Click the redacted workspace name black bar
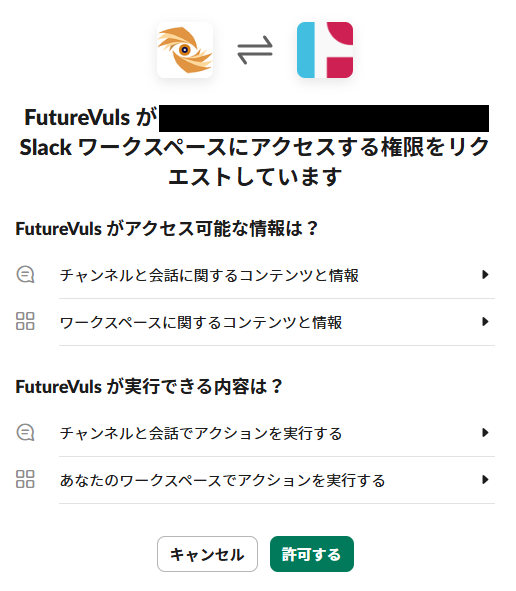Image resolution: width=516 pixels, height=591 pixels. (x=324, y=118)
